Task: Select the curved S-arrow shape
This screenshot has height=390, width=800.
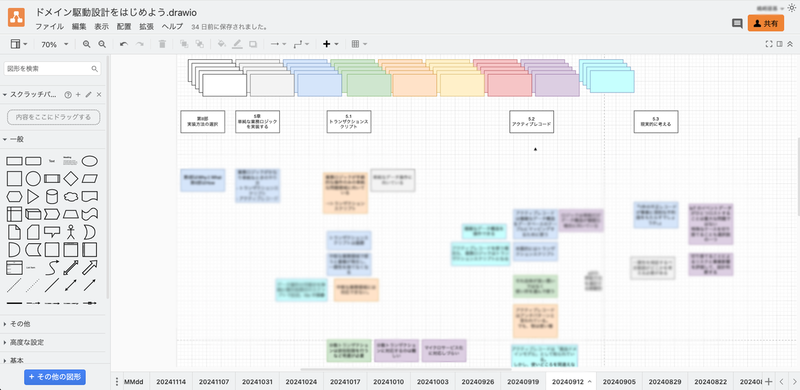Action: (x=52, y=267)
